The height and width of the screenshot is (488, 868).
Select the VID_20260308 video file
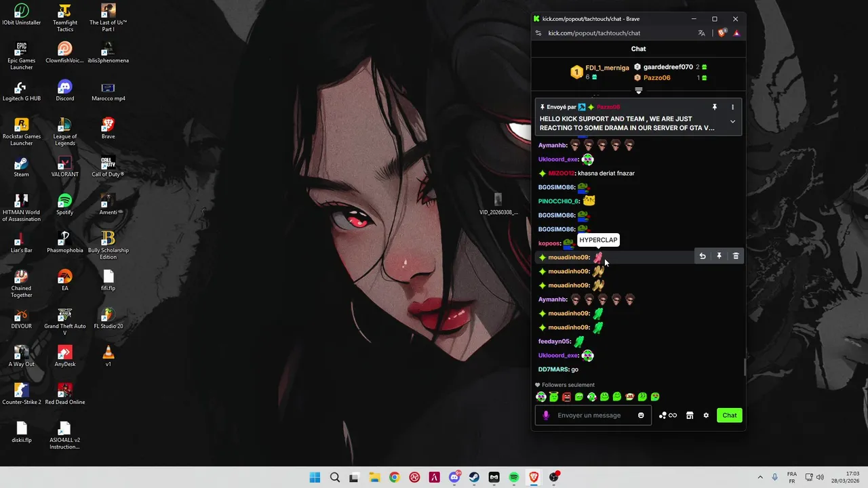498,205
